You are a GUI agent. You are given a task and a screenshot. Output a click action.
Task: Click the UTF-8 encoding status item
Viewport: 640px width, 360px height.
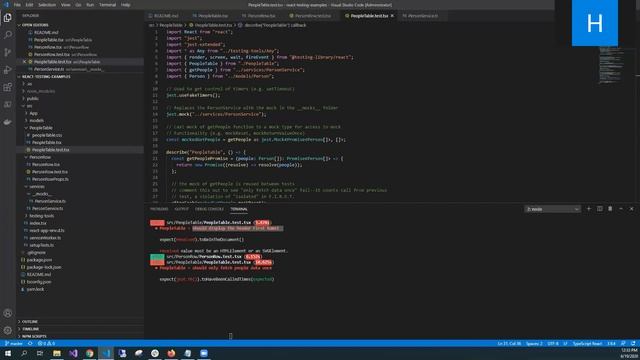point(553,343)
